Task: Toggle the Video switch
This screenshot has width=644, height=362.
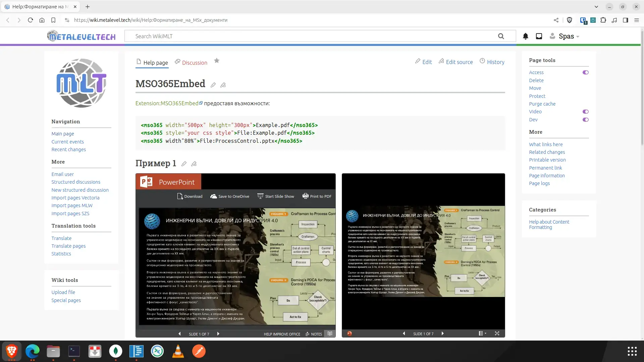Action: pyautogui.click(x=585, y=112)
